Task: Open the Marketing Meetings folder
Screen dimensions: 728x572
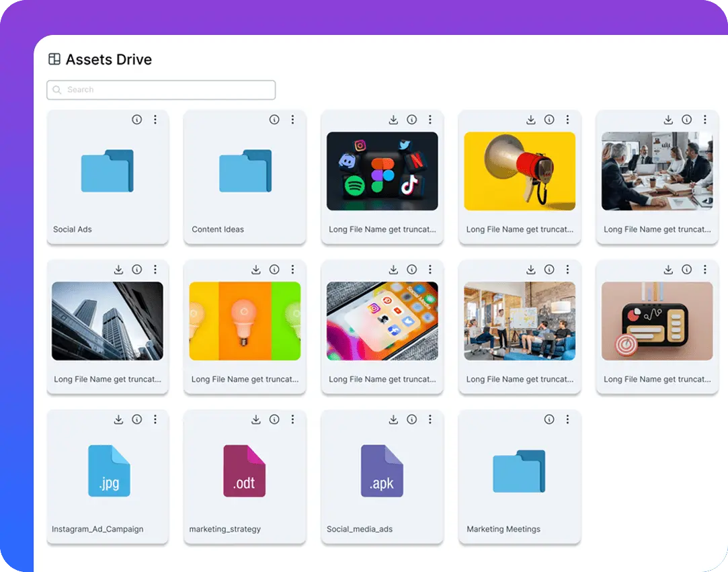Action: click(519, 470)
